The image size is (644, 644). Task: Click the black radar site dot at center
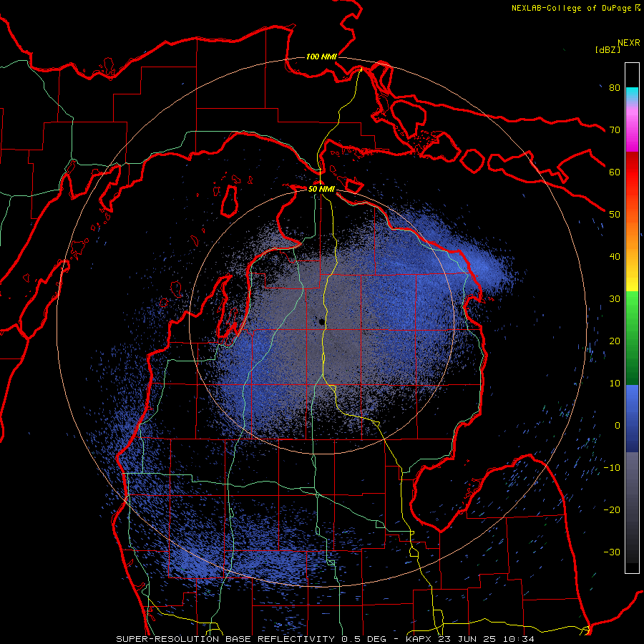pos(321,323)
